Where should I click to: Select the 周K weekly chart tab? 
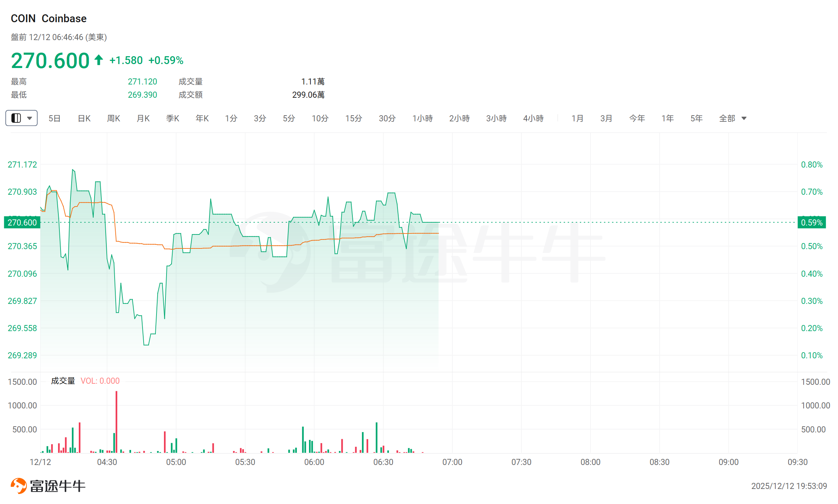coord(114,118)
